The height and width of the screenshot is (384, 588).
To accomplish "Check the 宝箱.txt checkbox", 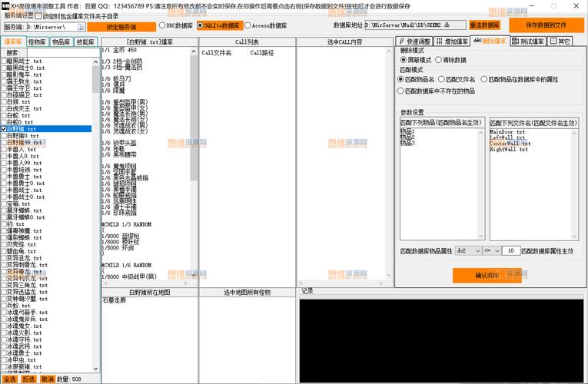I will tap(4, 204).
